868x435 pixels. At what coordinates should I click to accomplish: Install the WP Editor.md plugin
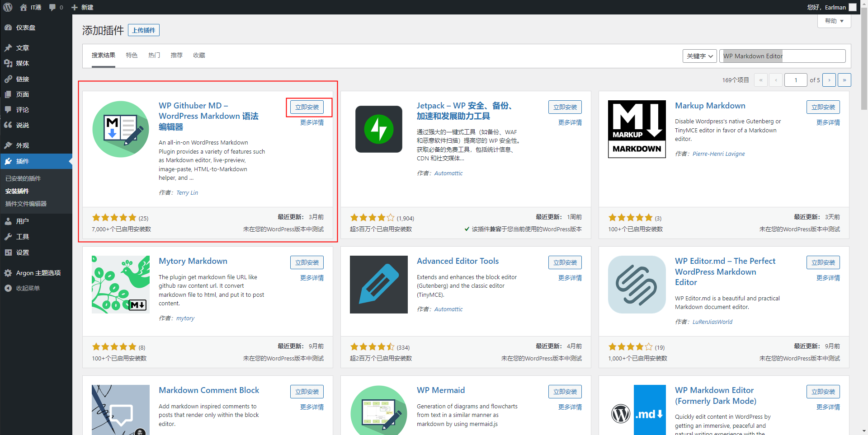point(823,262)
